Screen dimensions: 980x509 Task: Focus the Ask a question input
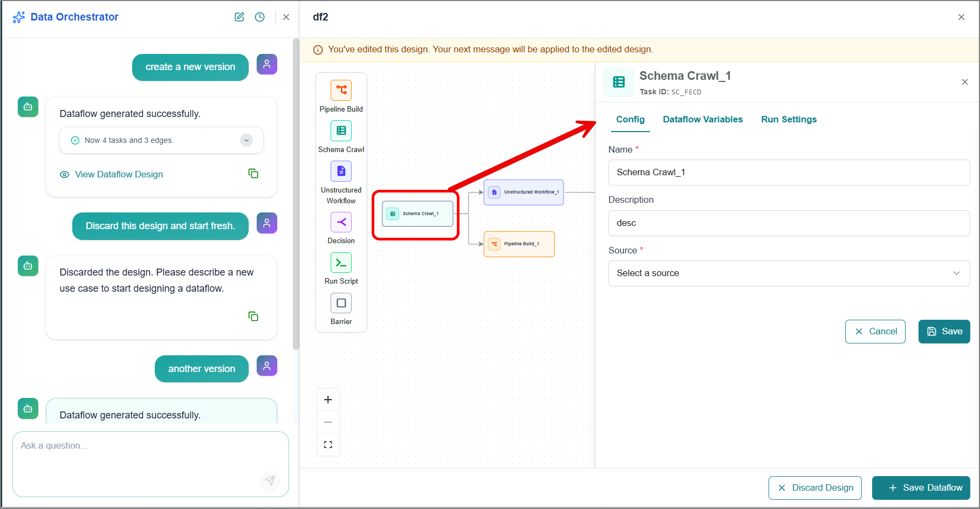[x=150, y=464]
